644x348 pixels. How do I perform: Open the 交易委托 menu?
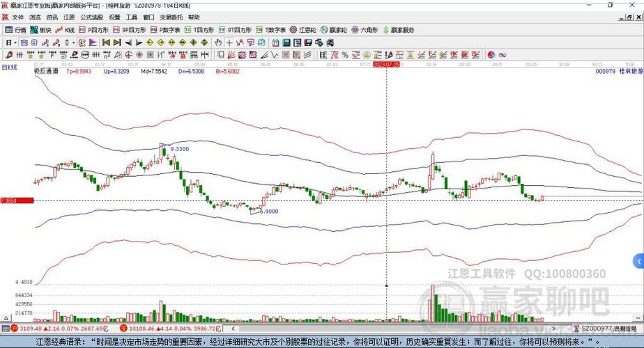(x=171, y=17)
